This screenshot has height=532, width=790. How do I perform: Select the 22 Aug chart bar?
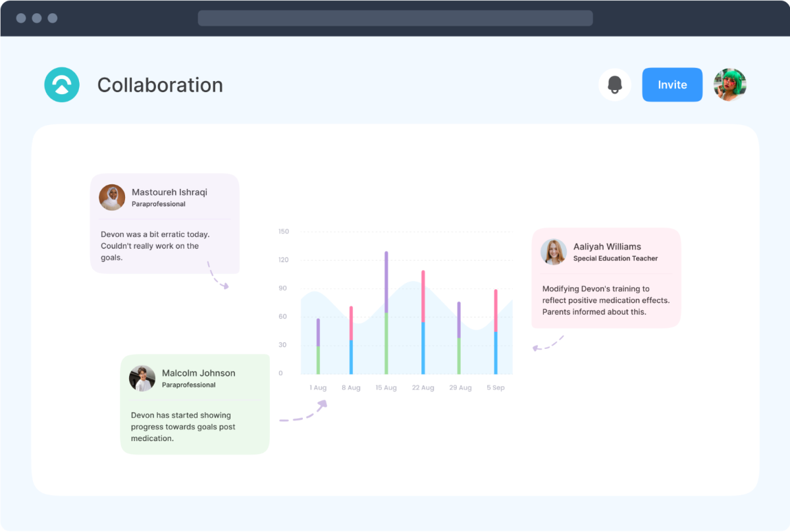(x=423, y=323)
